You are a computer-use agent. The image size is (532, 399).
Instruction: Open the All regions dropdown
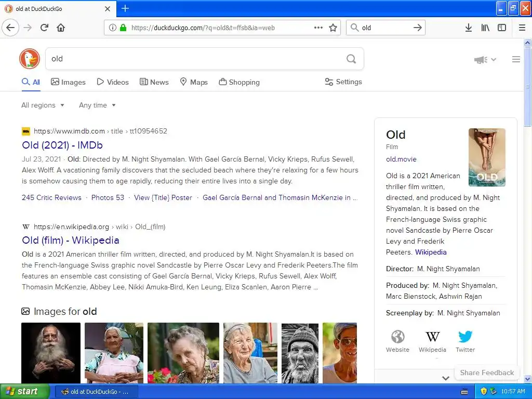click(x=43, y=105)
